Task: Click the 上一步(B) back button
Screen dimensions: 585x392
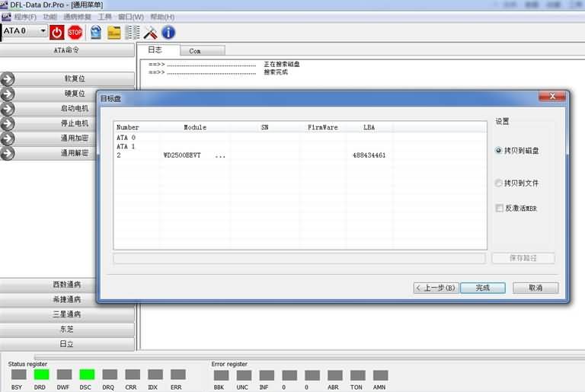Action: (x=436, y=288)
